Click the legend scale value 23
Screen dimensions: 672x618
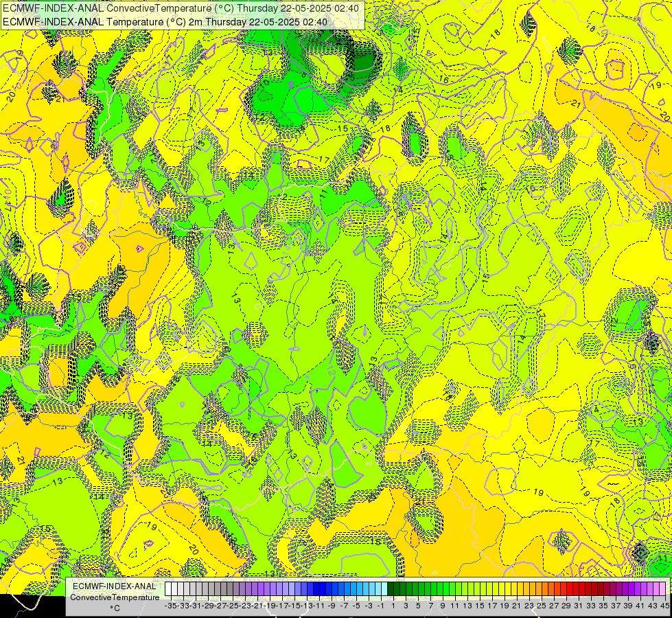coord(529,606)
